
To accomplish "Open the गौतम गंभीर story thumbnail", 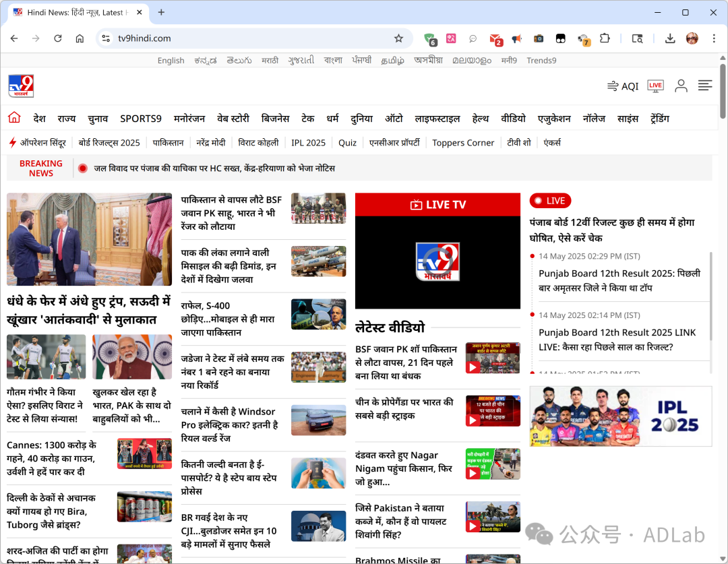I will coord(46,357).
